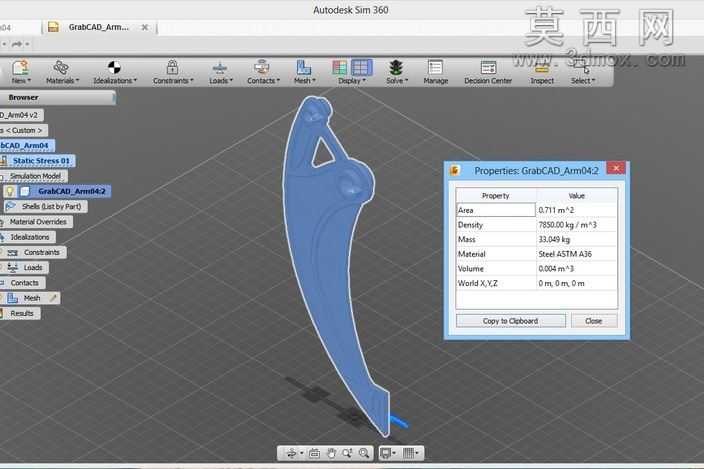Select Material Overrides in Browser
704x469 pixels.
(x=38, y=222)
